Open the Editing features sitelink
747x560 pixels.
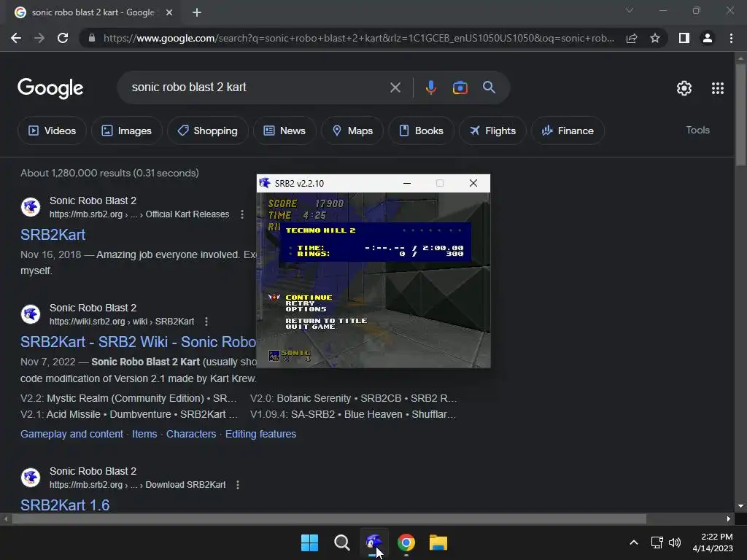[x=260, y=434]
